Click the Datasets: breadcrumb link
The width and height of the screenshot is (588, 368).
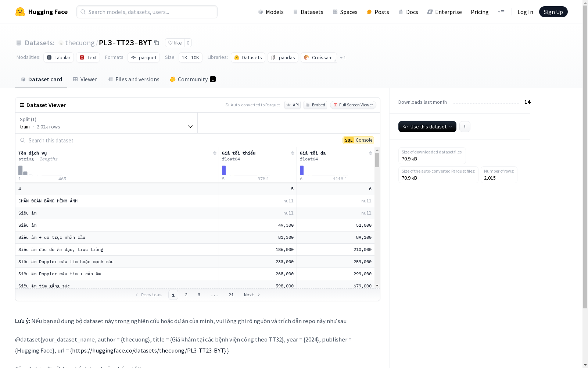[x=40, y=43]
